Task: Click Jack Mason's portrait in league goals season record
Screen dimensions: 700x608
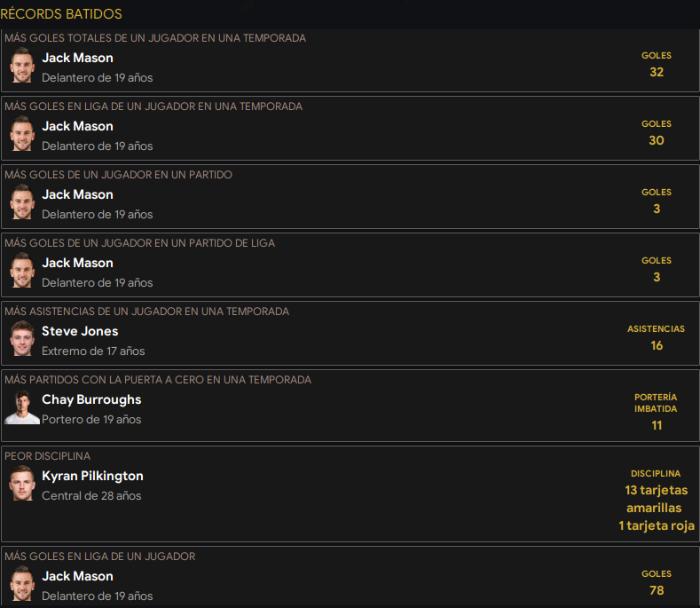Action: tap(22, 133)
